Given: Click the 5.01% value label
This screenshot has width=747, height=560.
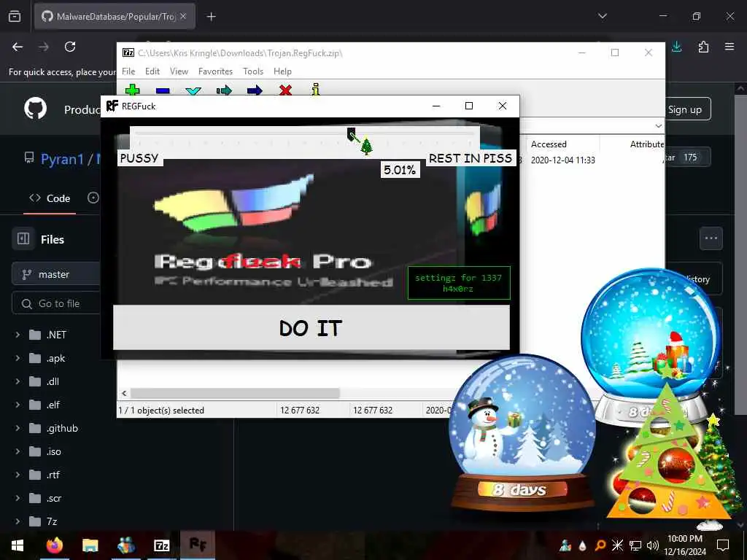Looking at the screenshot, I should point(400,170).
